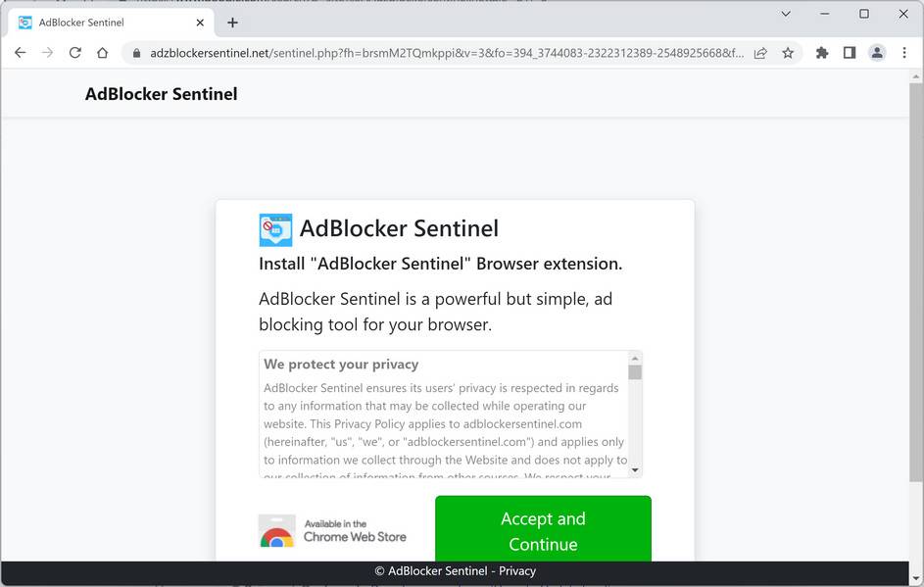
Task: Click the chevron near window controls
Action: (x=786, y=15)
